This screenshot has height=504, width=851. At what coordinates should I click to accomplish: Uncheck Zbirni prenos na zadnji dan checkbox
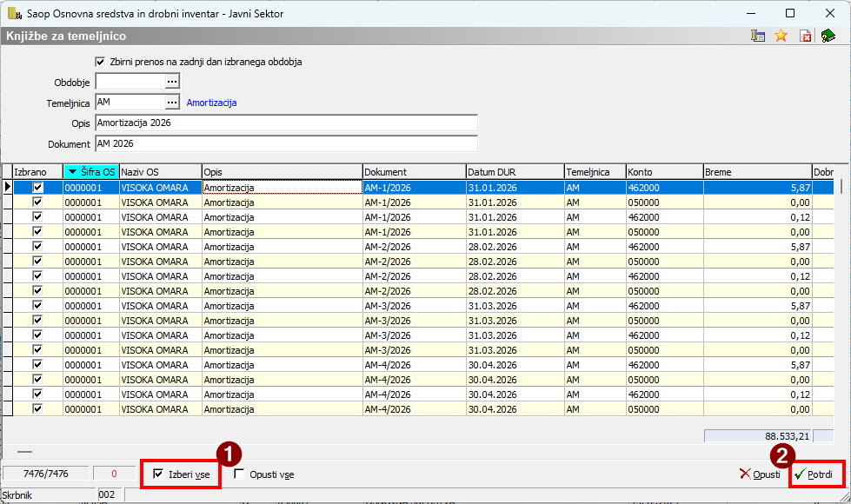coord(100,62)
